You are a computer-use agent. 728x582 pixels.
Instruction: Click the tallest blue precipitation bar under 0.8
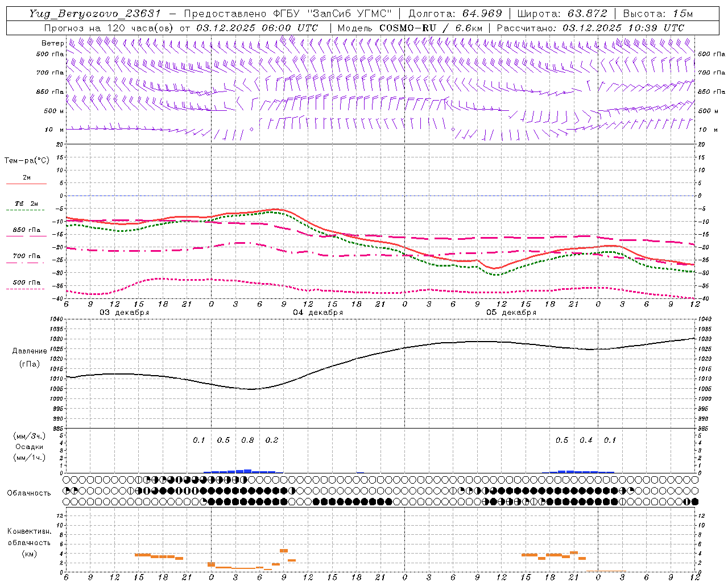[247, 471]
